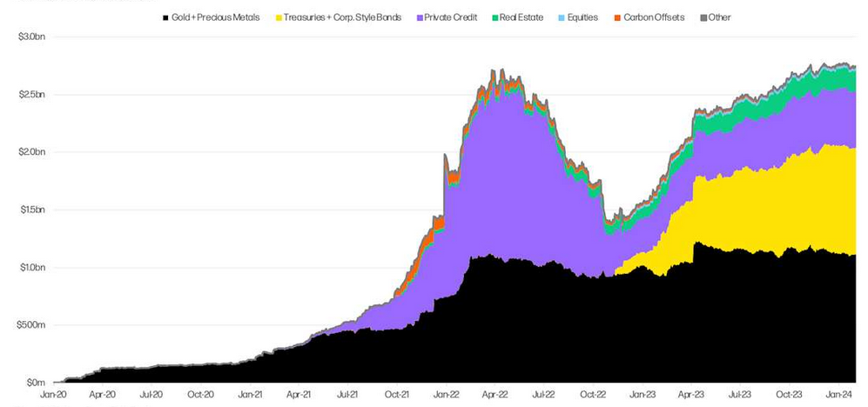Image resolution: width=868 pixels, height=407 pixels.
Task: Click the black Gold + Precious Metals legend swatch
Action: pyautogui.click(x=166, y=17)
